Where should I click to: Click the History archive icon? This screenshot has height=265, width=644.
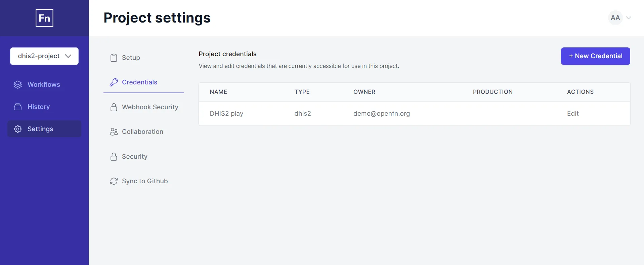point(18,107)
